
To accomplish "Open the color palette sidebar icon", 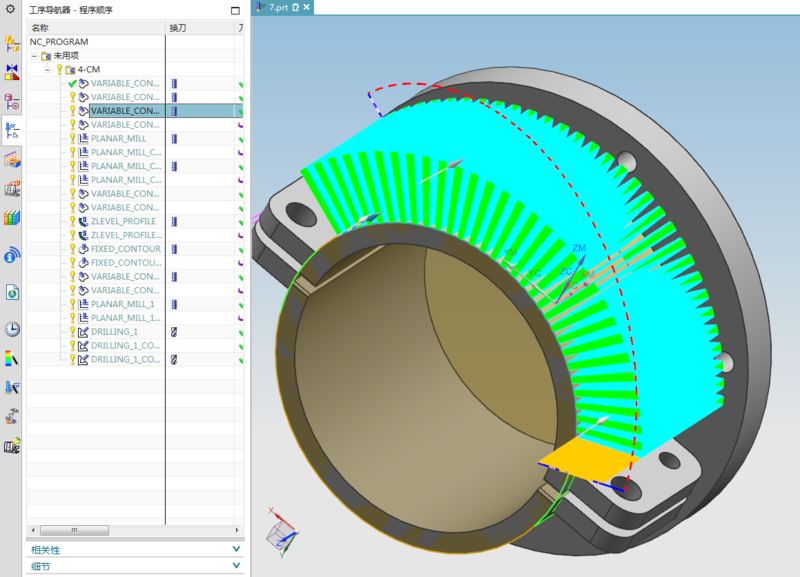I will (12, 358).
